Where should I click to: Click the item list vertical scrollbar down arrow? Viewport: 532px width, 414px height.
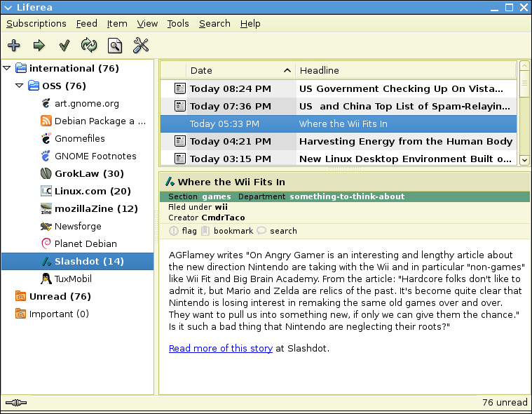524,160
